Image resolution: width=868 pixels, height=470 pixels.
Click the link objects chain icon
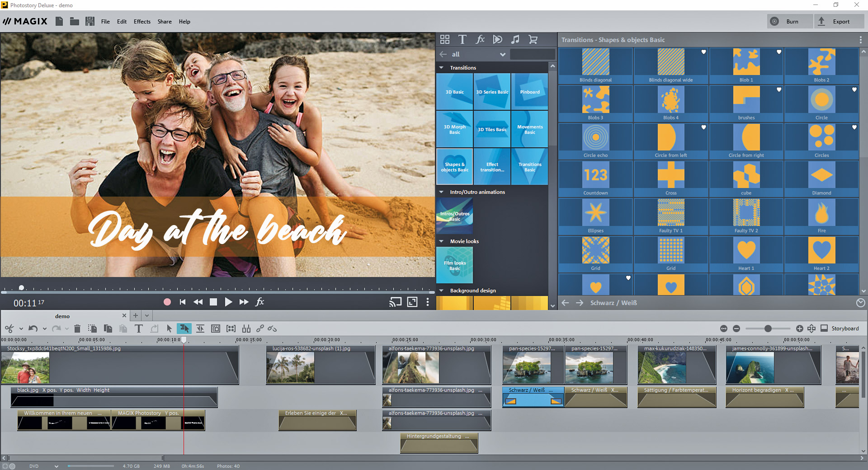[260, 329]
